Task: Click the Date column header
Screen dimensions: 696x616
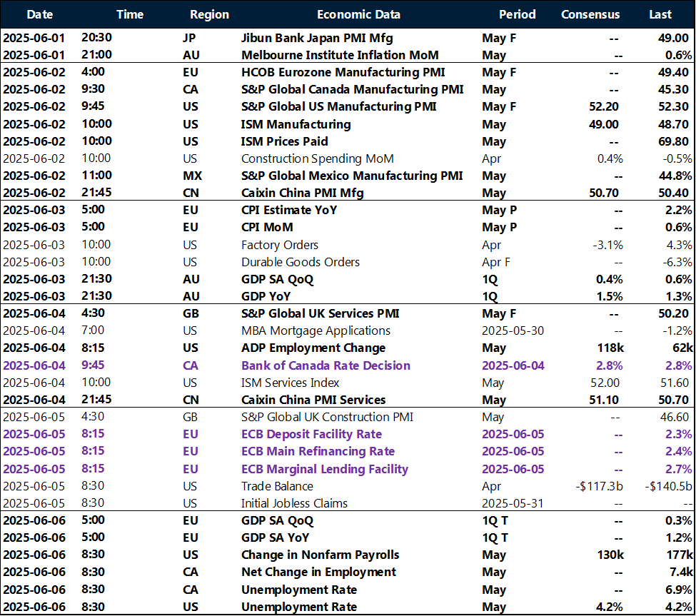Action: pos(39,14)
